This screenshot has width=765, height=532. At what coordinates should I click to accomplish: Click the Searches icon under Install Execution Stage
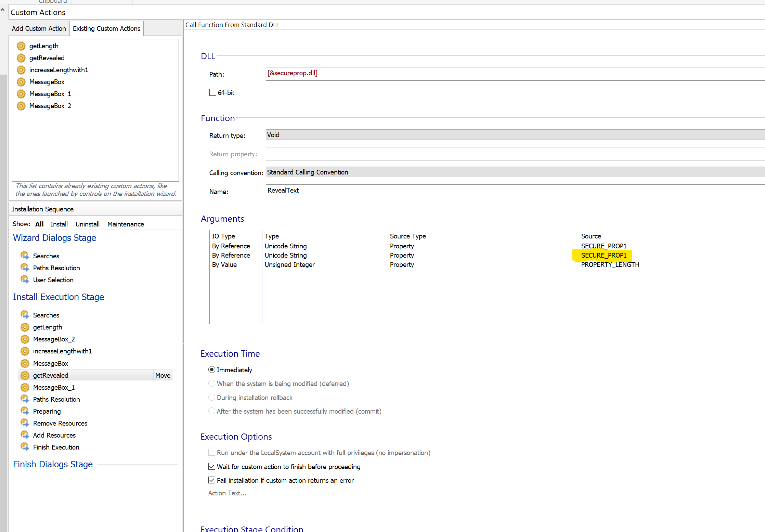click(25, 315)
